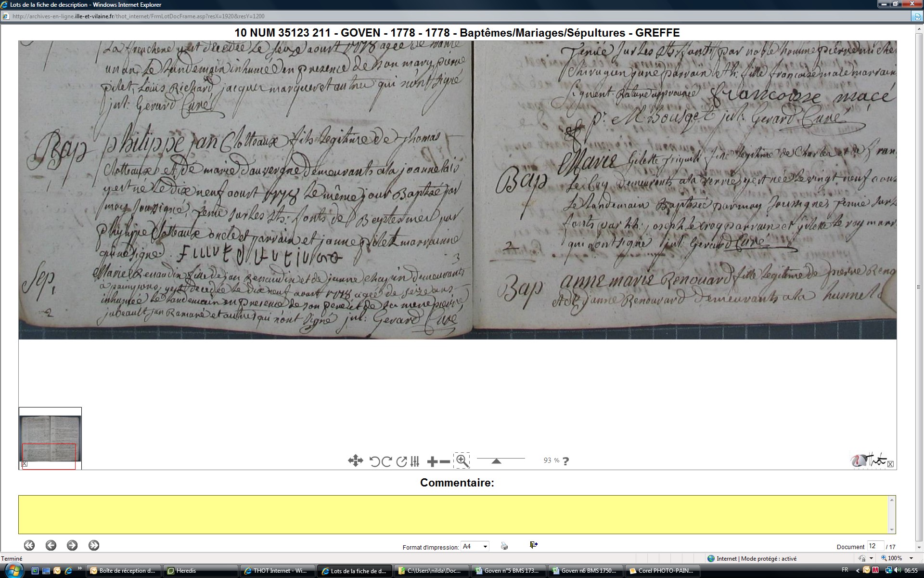The height and width of the screenshot is (578, 924).
Task: Expand the 100% browser zoom dropdown
Action: (x=911, y=558)
